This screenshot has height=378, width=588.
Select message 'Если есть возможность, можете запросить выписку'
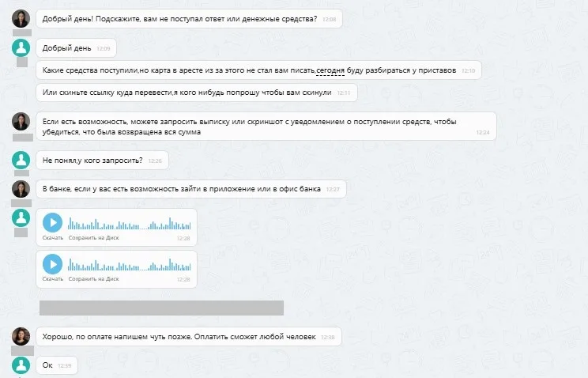pyautogui.click(x=266, y=127)
